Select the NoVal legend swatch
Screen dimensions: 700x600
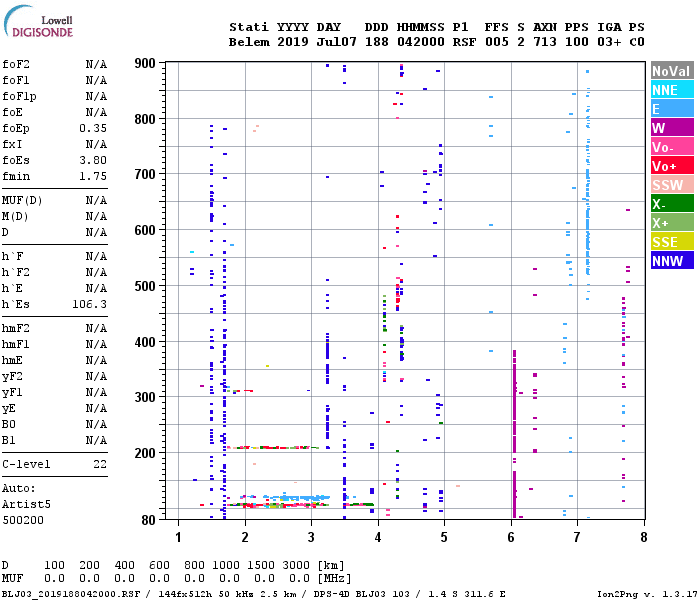pyautogui.click(x=672, y=71)
